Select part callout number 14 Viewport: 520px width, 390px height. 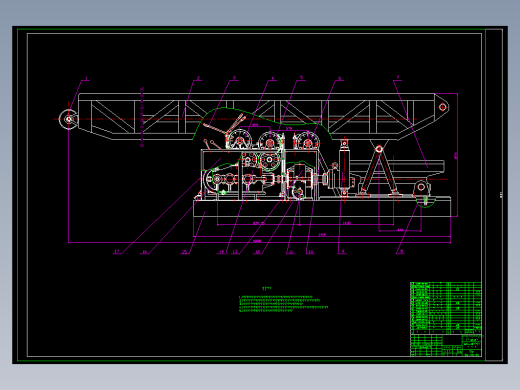(222, 252)
